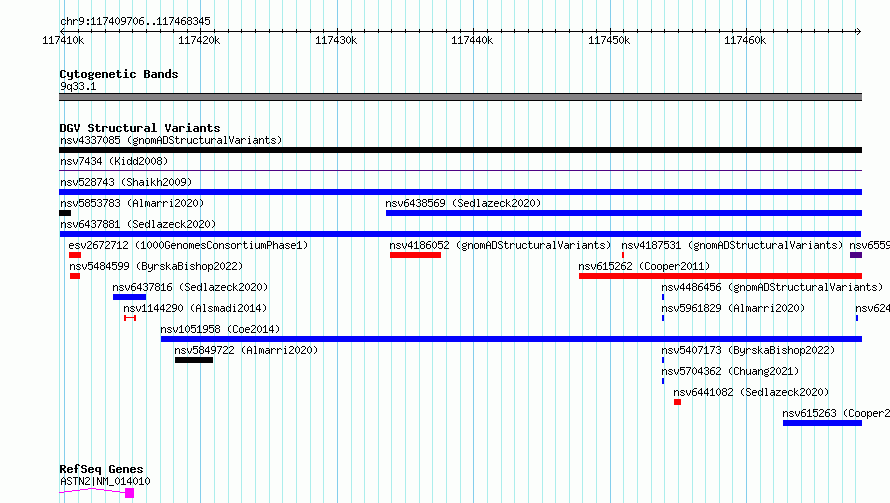Select the blue nsv6437816 bar

129,297
